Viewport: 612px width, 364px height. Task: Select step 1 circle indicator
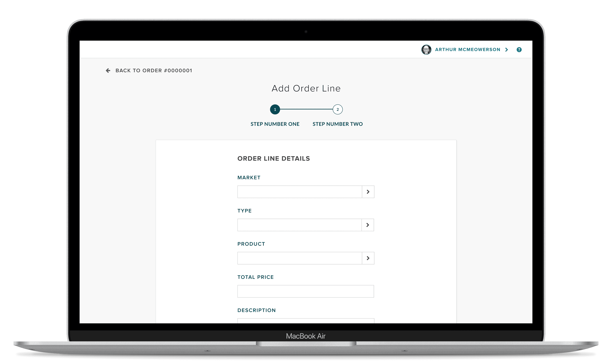click(x=275, y=109)
